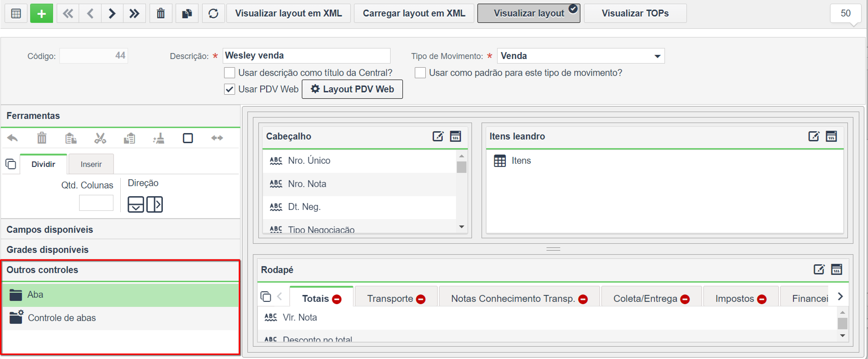Go to the first record
Viewport: 868px width, 359px height.
click(68, 13)
